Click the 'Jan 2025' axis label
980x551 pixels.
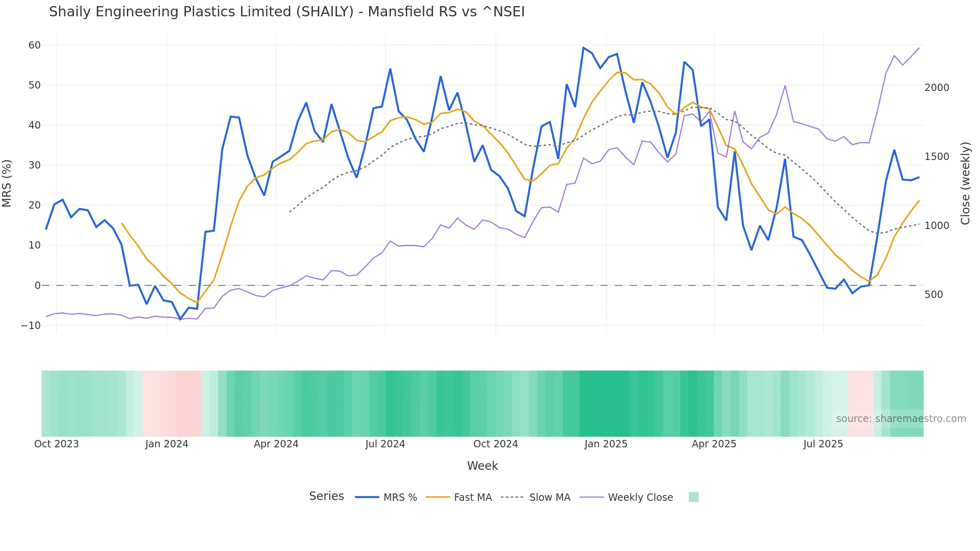(x=606, y=444)
